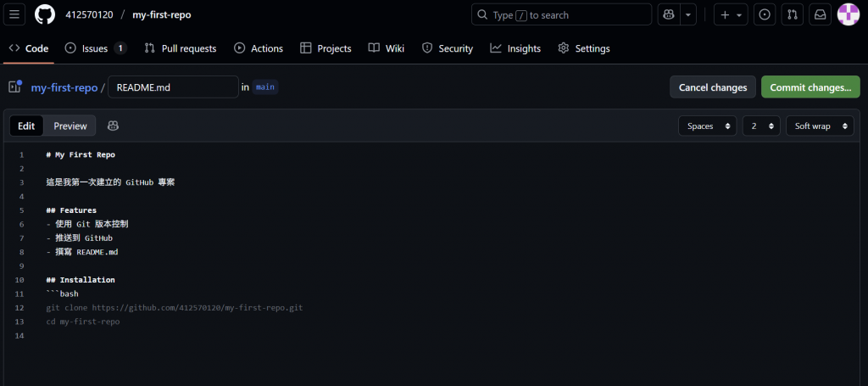The height and width of the screenshot is (386, 868).
Task: Open the Spaces indent mode dropdown
Action: tap(708, 126)
